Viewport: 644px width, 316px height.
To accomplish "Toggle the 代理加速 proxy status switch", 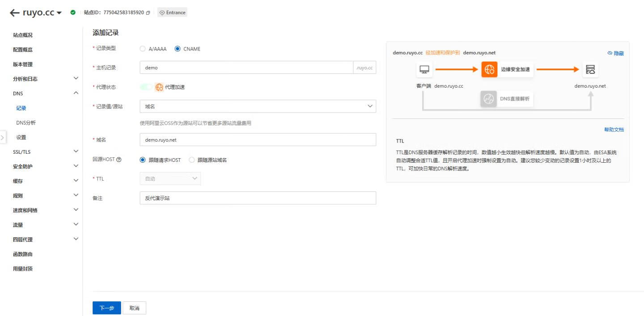I will pyautogui.click(x=146, y=87).
